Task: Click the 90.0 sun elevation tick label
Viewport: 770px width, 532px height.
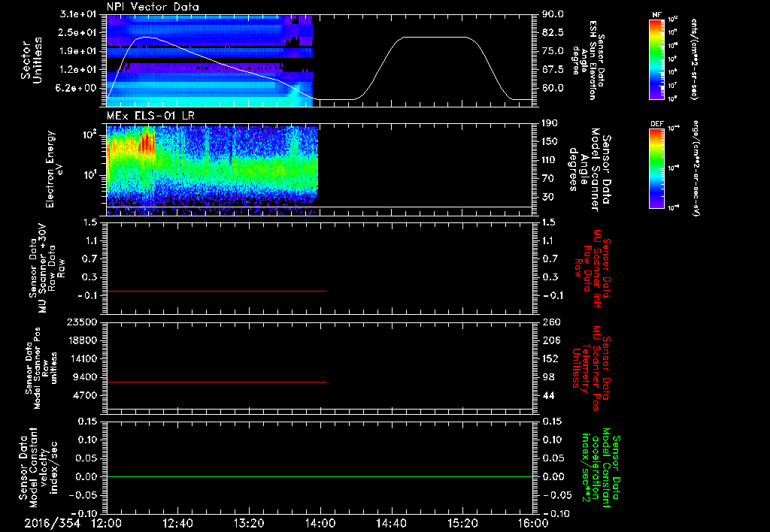Action: coord(553,14)
